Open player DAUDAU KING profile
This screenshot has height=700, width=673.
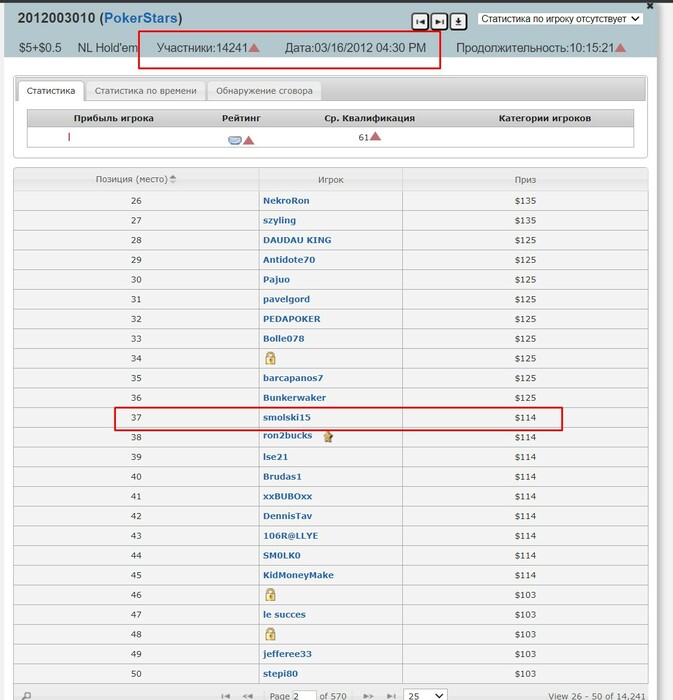(297, 240)
